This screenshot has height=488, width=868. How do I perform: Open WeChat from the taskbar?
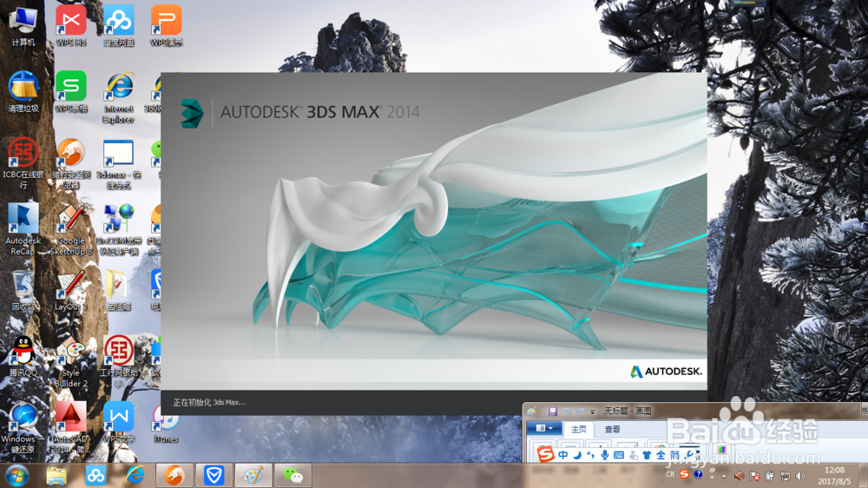tap(293, 475)
